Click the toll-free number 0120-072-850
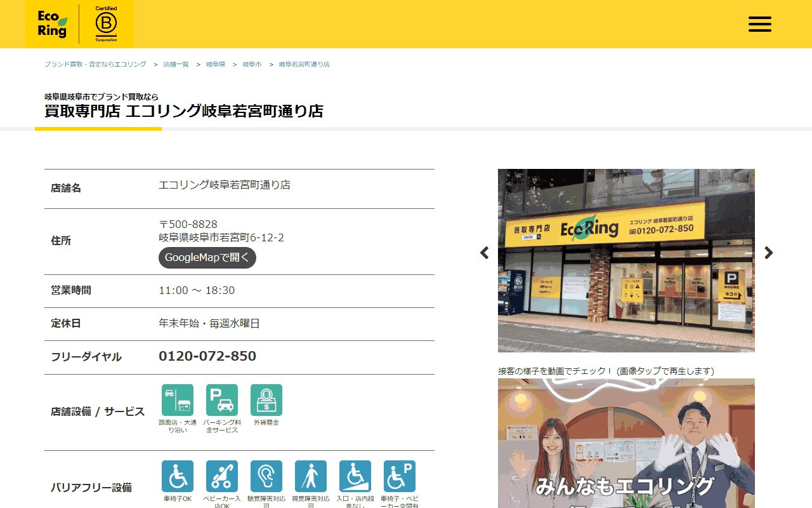The image size is (812, 508). [x=207, y=356]
